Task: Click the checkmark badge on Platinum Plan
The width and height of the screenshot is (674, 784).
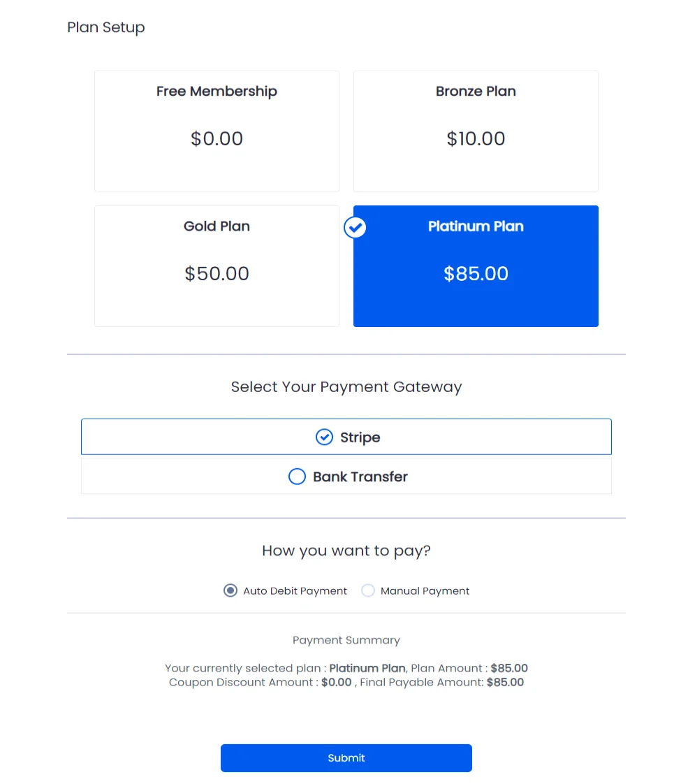Action: [355, 228]
